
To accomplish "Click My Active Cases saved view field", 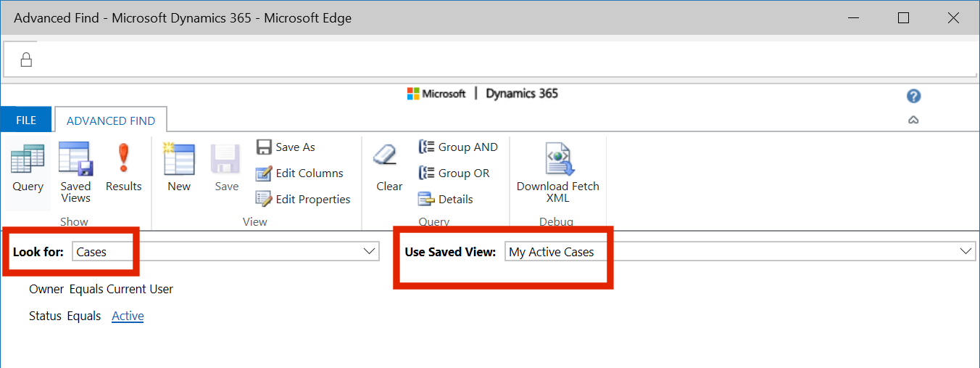I will click(x=740, y=251).
